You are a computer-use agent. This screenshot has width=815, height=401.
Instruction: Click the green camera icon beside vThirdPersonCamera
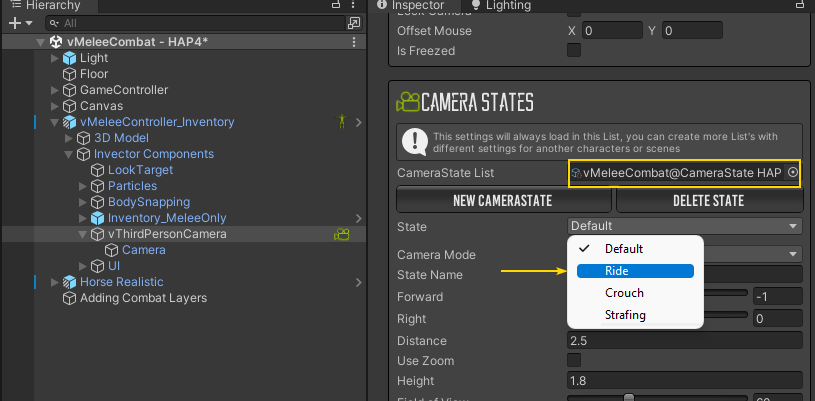click(341, 235)
